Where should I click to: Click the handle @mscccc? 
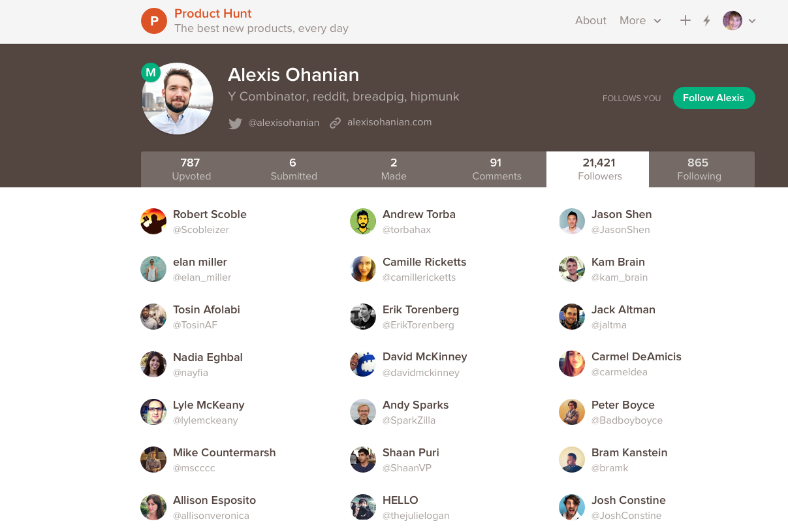pyautogui.click(x=194, y=468)
